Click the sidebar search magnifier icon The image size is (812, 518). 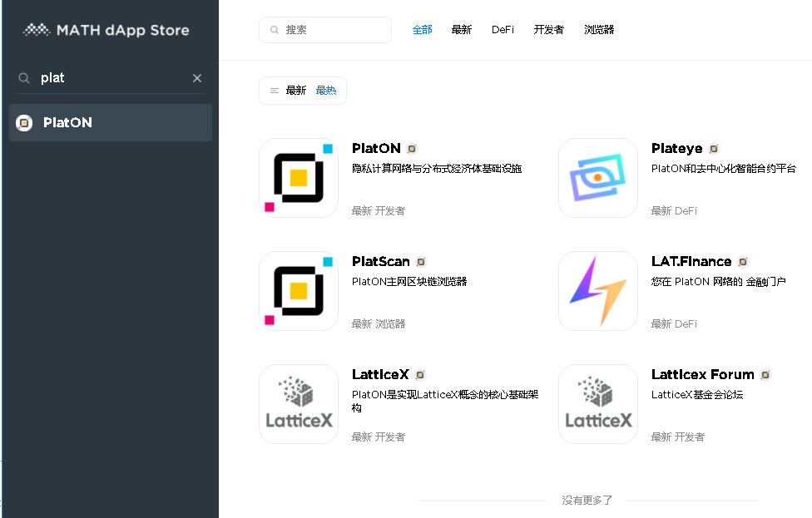coord(24,78)
